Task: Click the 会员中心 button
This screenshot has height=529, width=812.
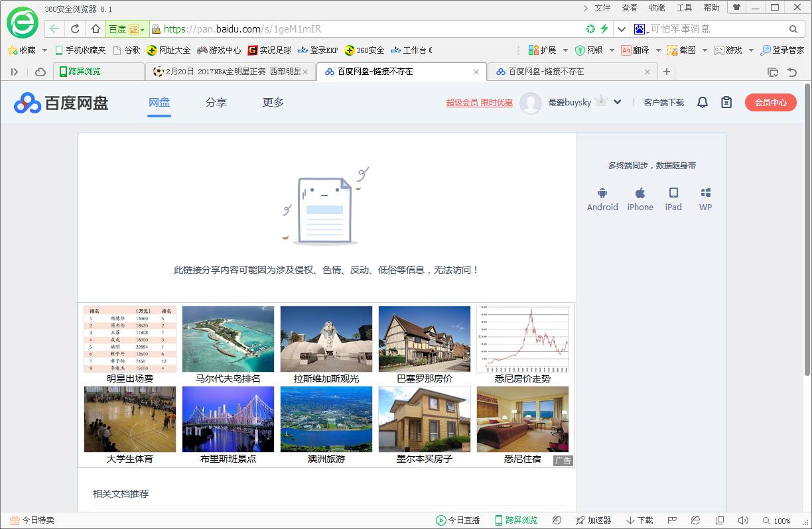Action: [x=770, y=102]
